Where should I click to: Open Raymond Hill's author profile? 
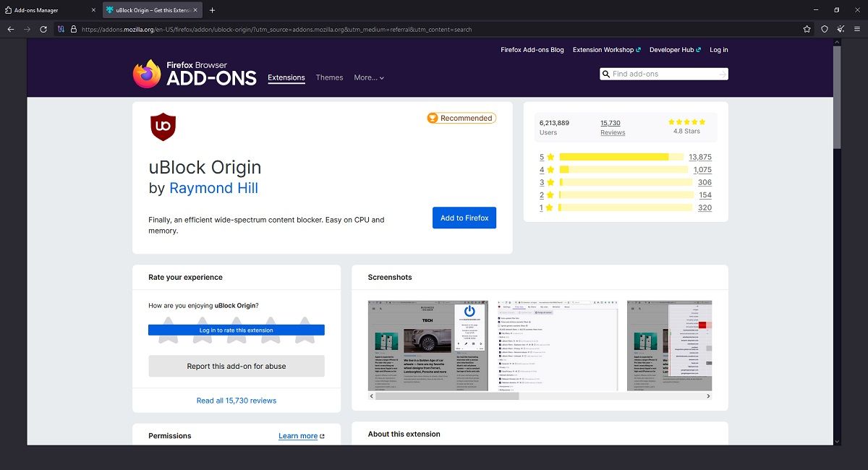pyautogui.click(x=213, y=187)
